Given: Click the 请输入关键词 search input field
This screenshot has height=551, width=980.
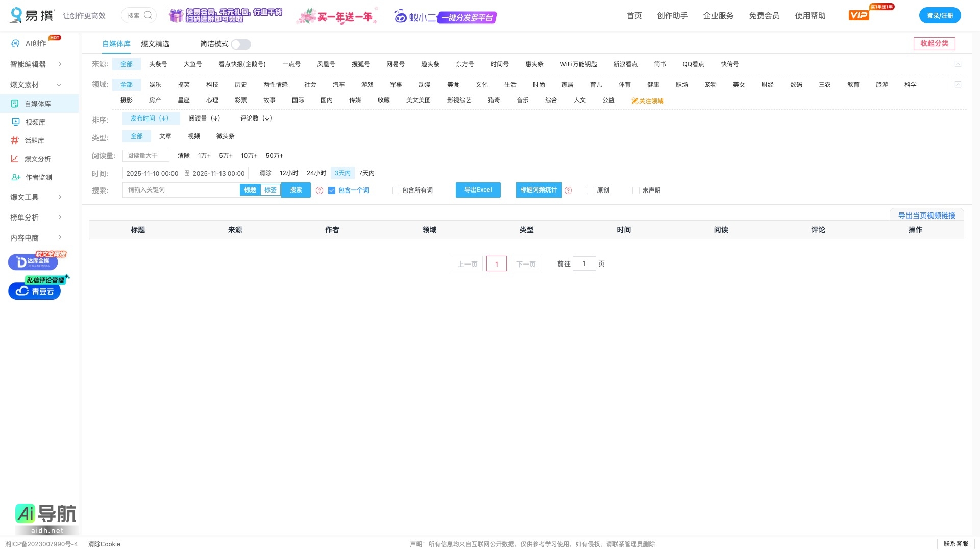Looking at the screenshot, I should 181,190.
